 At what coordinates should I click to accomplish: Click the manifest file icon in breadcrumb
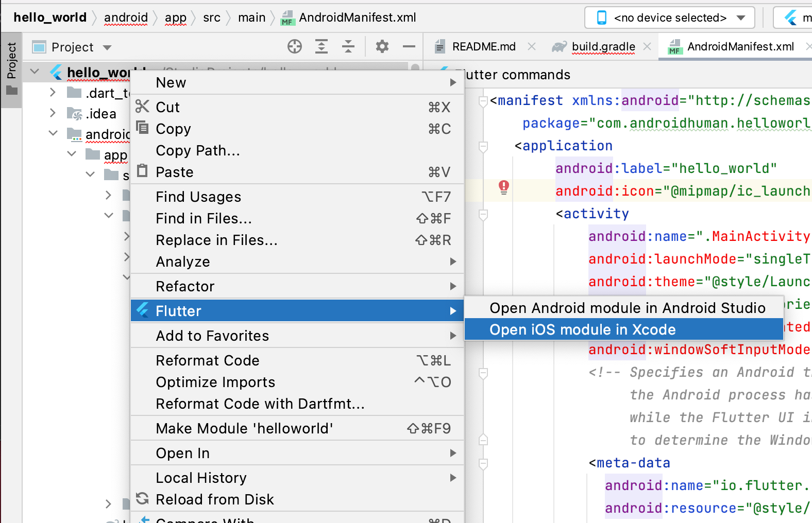point(287,18)
